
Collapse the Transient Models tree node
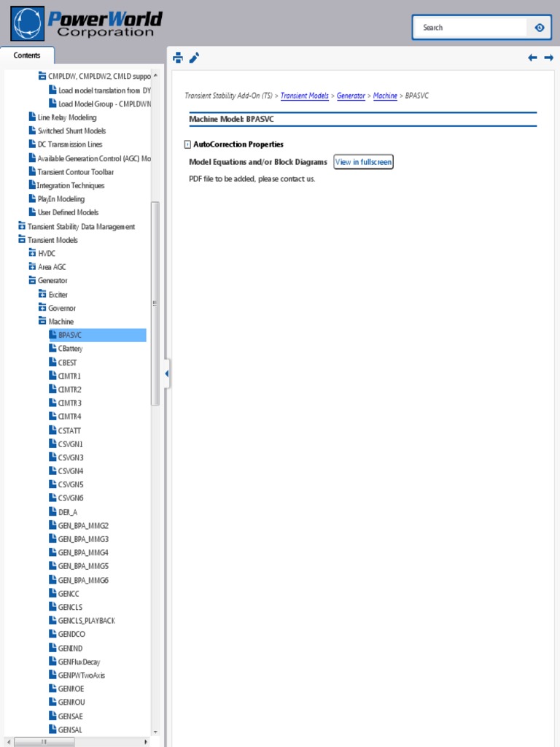tap(22, 239)
